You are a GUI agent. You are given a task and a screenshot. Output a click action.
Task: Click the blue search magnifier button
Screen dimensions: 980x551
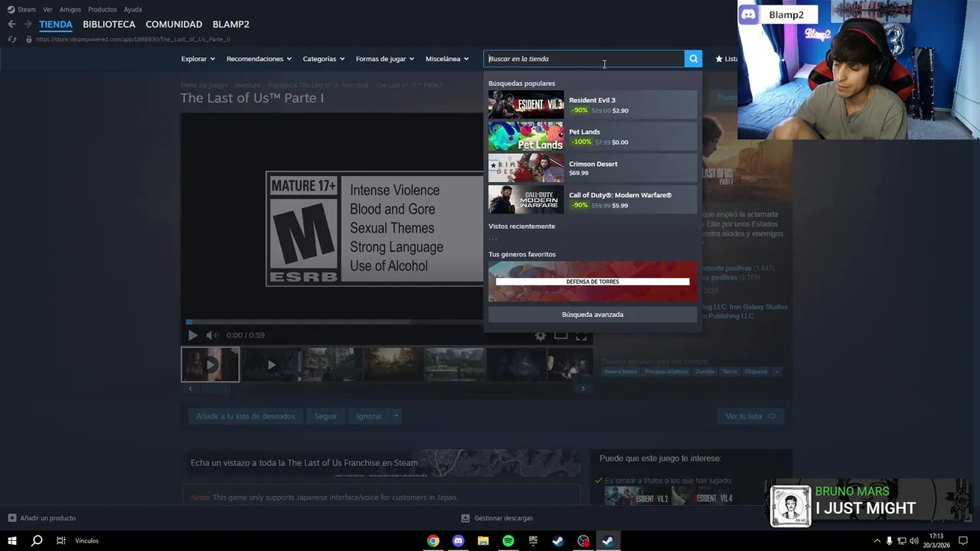tap(693, 59)
